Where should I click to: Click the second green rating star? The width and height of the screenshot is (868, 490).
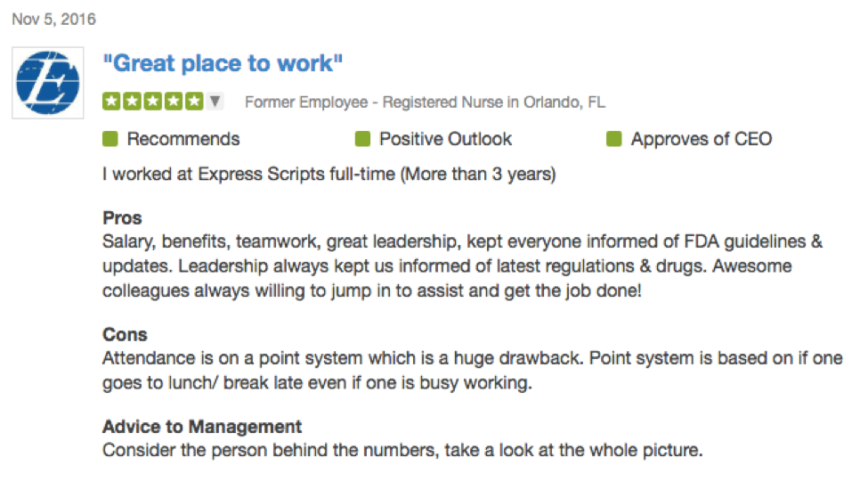coord(133,102)
